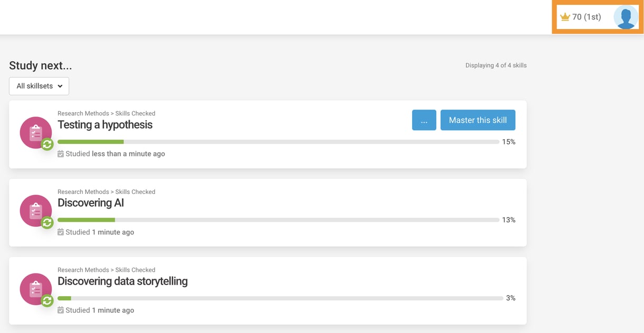Click the Testing a hypothesis clipboard icon
Screen dimensions: 644x333
pos(35,132)
